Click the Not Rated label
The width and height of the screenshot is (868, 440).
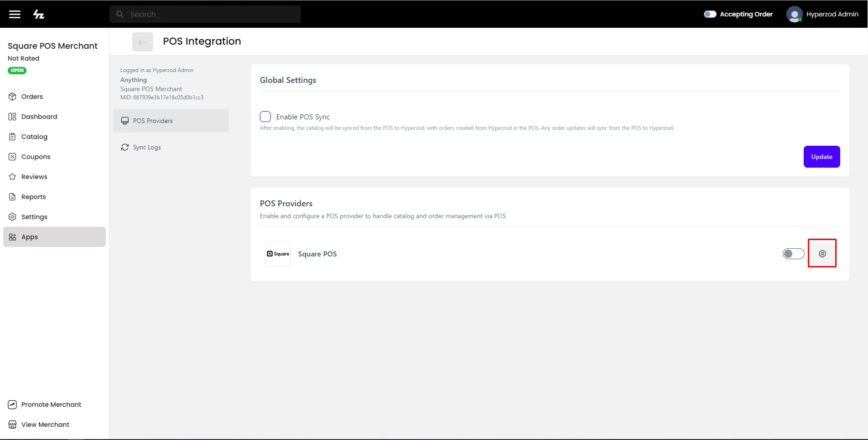(x=24, y=58)
